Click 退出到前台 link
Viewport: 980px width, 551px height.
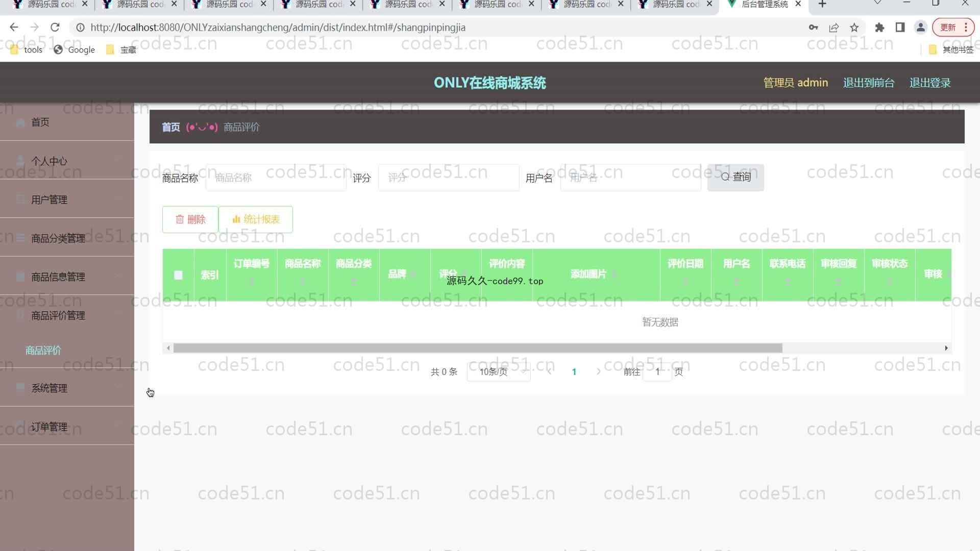click(x=868, y=83)
